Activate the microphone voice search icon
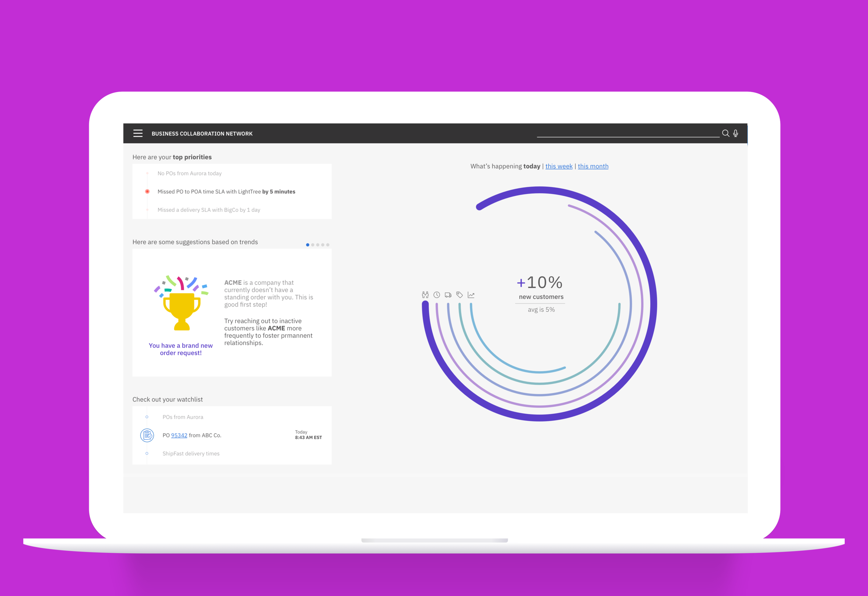 pos(735,133)
